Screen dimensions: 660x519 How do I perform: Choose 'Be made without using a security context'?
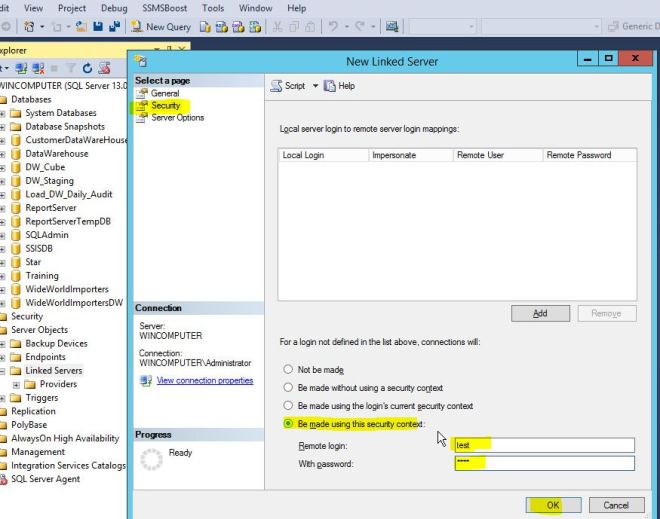[287, 388]
